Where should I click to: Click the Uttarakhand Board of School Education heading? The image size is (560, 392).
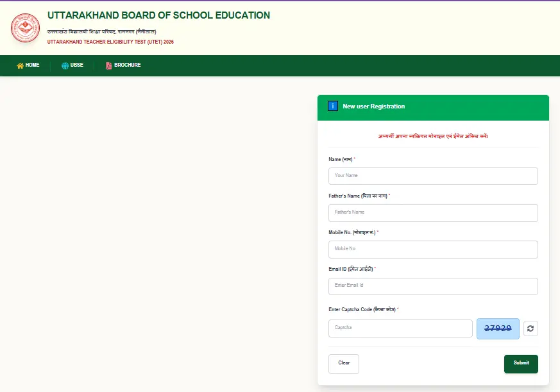point(158,15)
